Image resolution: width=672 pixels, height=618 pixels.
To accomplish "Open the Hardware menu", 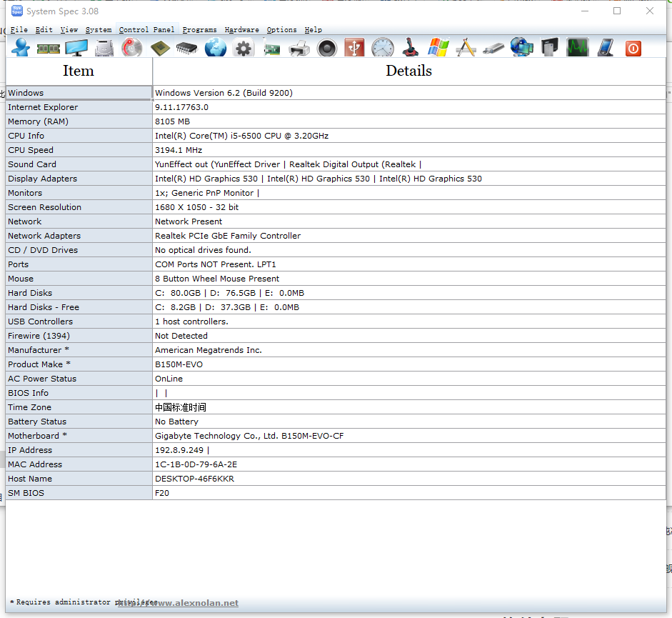I will [241, 29].
